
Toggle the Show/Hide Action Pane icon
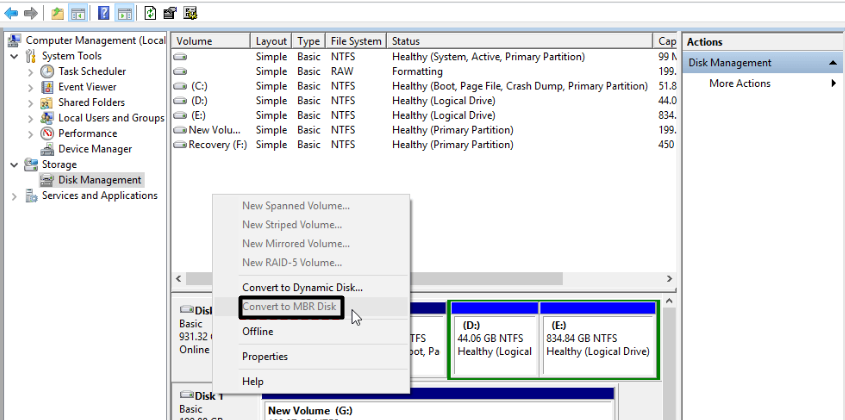pos(124,13)
